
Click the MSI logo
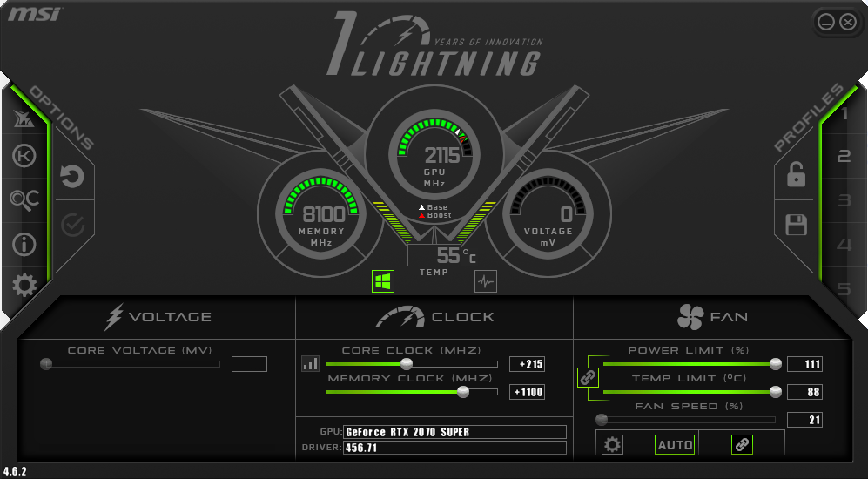point(34,13)
